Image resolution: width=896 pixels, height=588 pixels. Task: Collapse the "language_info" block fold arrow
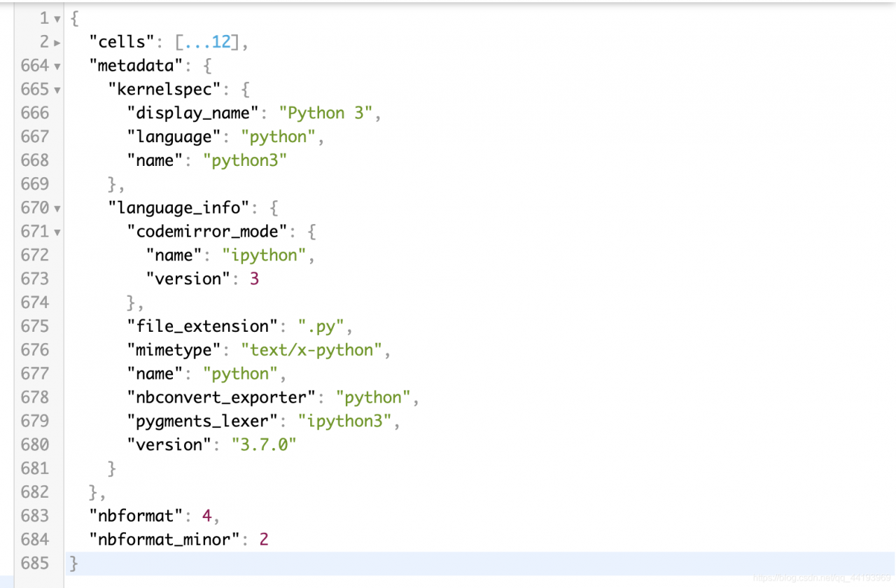57,209
